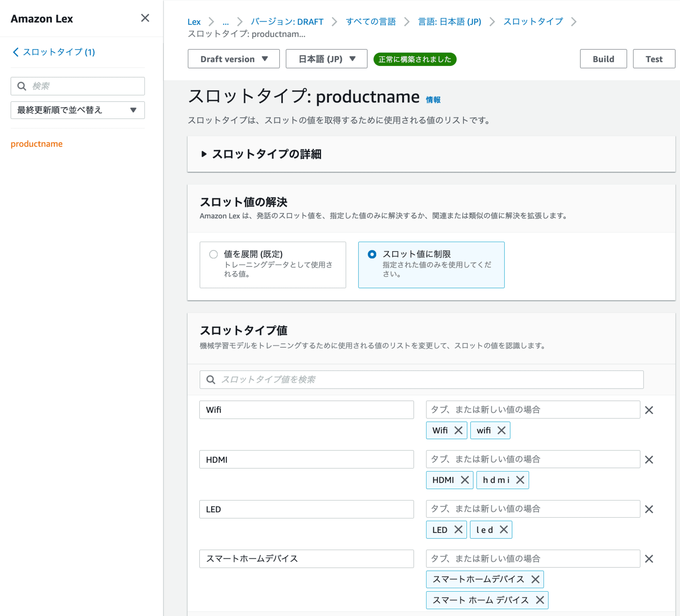
Task: Delete the HDMI slot value row
Action: tap(649, 460)
